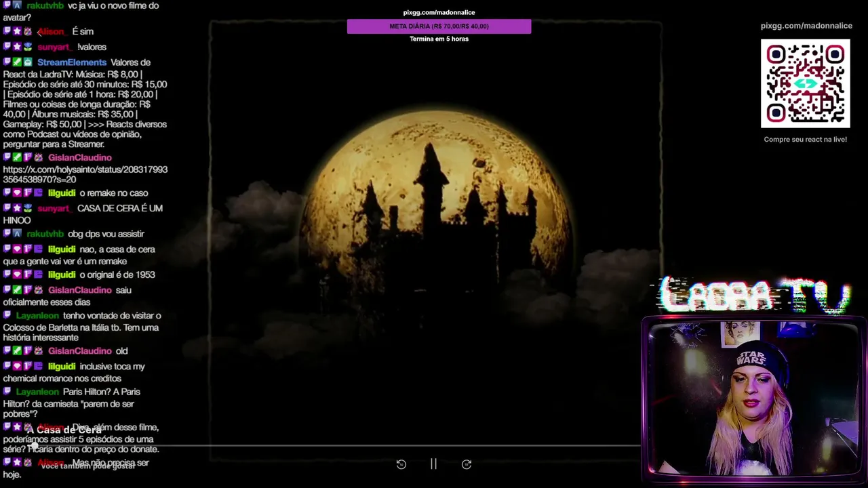Viewport: 868px width, 488px height.
Task: Skip forward 10 seconds in the video
Action: tap(467, 464)
